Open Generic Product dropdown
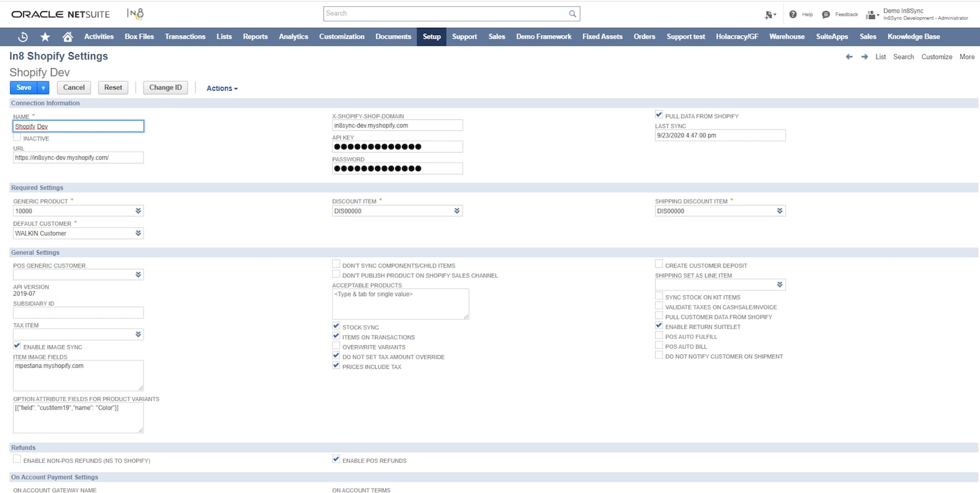Image resolution: width=980 pixels, height=493 pixels. point(138,211)
